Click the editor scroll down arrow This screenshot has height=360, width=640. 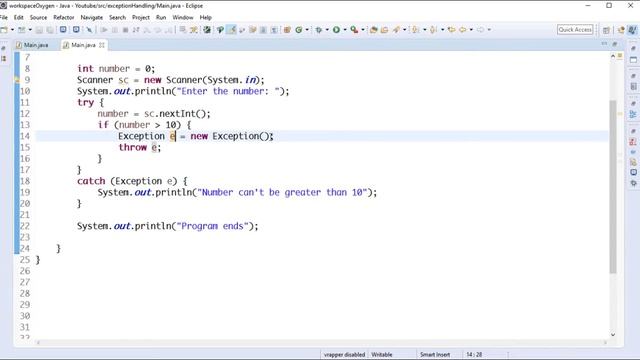(613, 335)
